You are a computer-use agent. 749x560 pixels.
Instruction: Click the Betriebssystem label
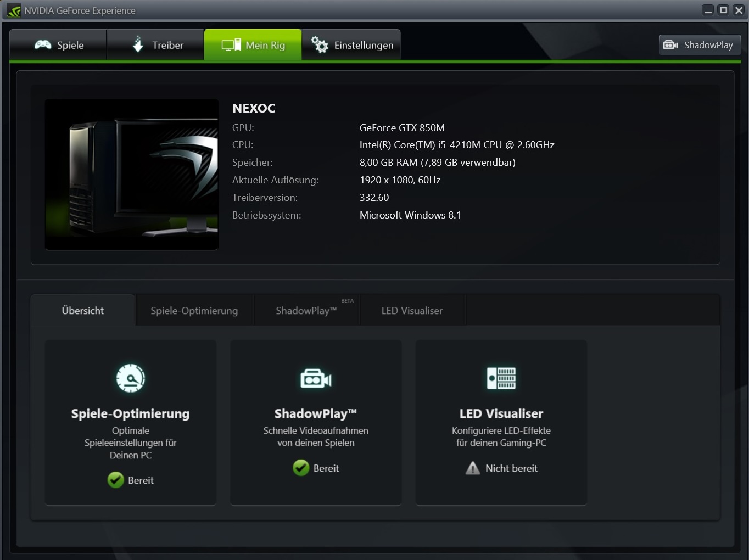[267, 215]
